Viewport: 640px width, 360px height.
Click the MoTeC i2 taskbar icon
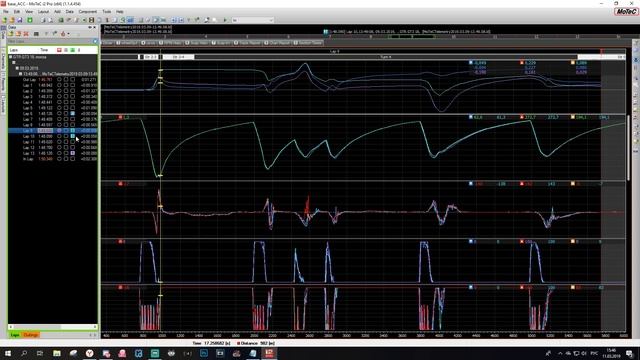pos(269,353)
